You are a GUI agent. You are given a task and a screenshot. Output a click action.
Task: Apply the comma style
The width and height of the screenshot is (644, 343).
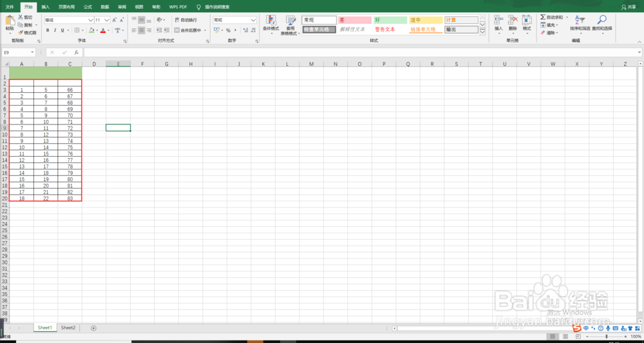235,30
